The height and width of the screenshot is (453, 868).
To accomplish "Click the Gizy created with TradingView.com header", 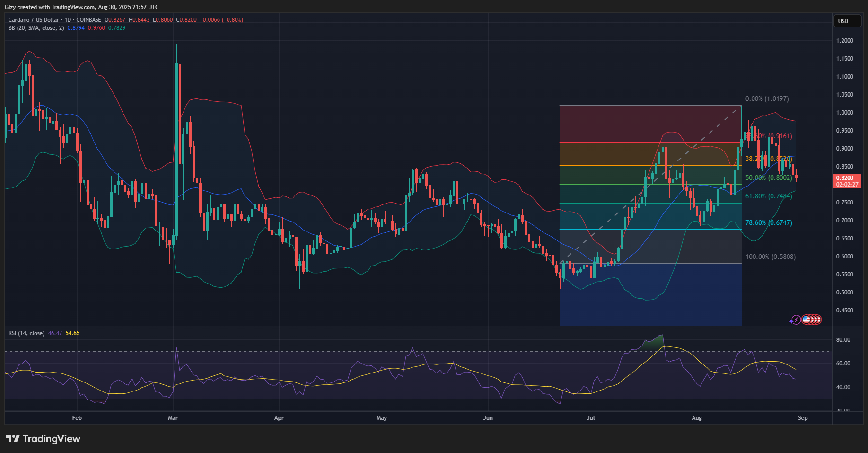I will click(x=81, y=7).
